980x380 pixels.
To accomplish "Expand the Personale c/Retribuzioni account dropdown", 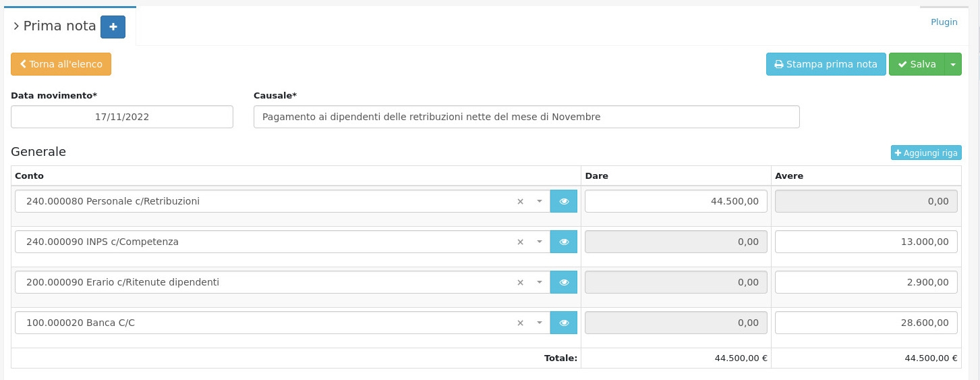I will coord(539,201).
